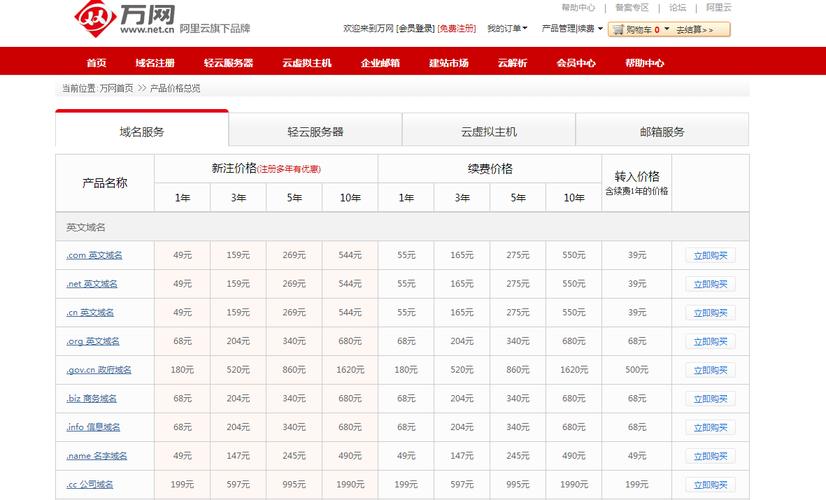Open the .cn 英文域名 link

[x=90, y=312]
